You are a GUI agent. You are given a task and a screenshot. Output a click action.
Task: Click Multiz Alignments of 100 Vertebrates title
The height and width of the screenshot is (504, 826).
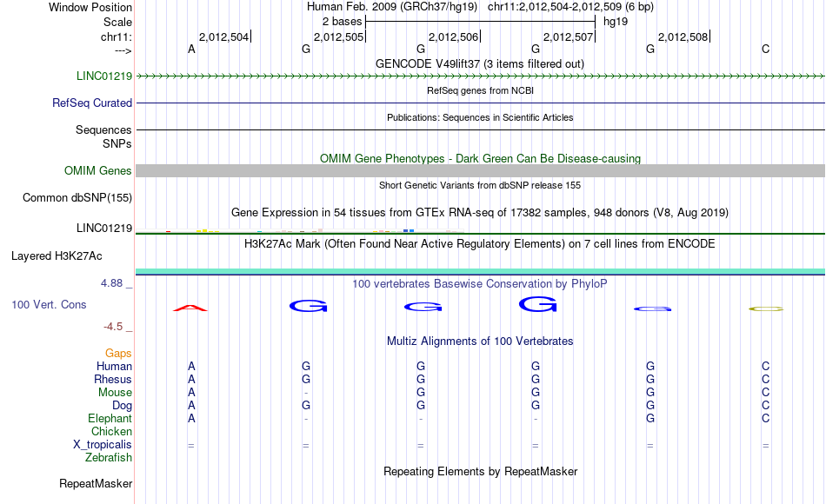pos(480,341)
